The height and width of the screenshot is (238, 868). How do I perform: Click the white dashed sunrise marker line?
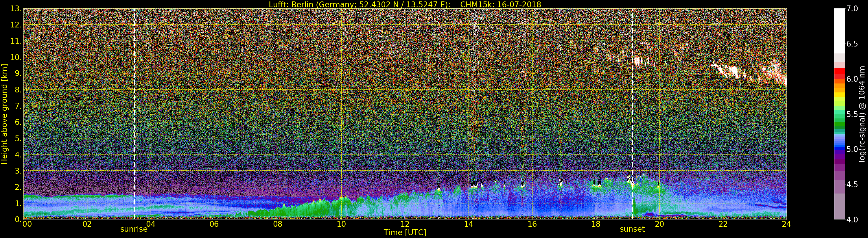tap(134, 114)
